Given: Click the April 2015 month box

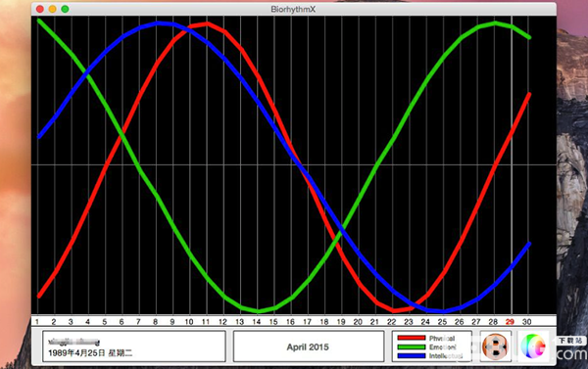Looking at the screenshot, I should click(x=309, y=346).
